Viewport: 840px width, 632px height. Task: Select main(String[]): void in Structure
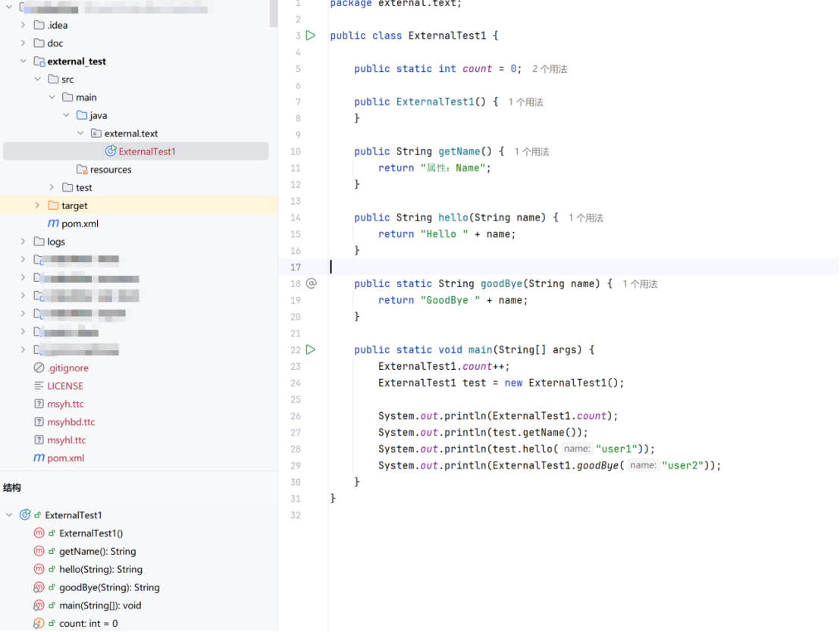pos(100,605)
